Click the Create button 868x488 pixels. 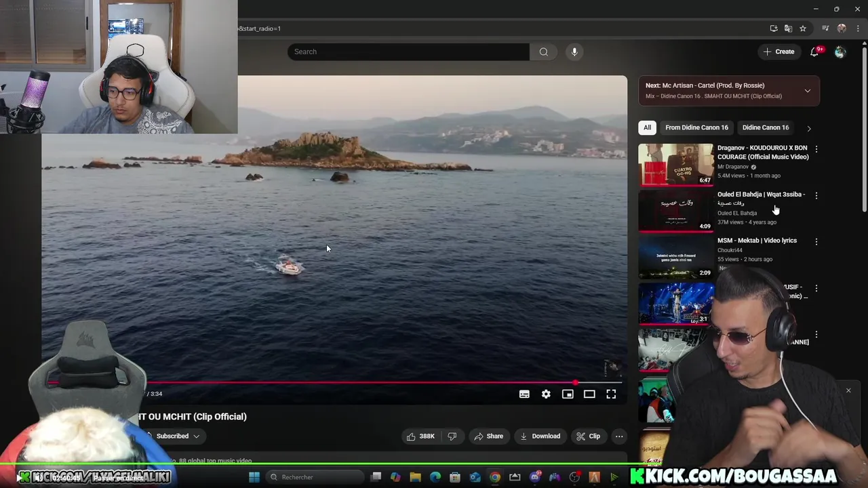click(779, 52)
